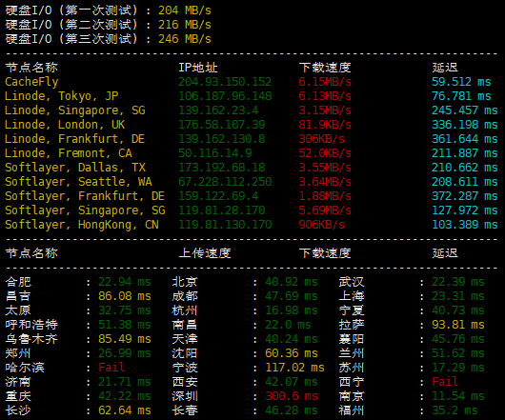Click the 204 MB/s first disk I/O result
Viewport: 505px width, 420px height.
pyautogui.click(x=185, y=10)
